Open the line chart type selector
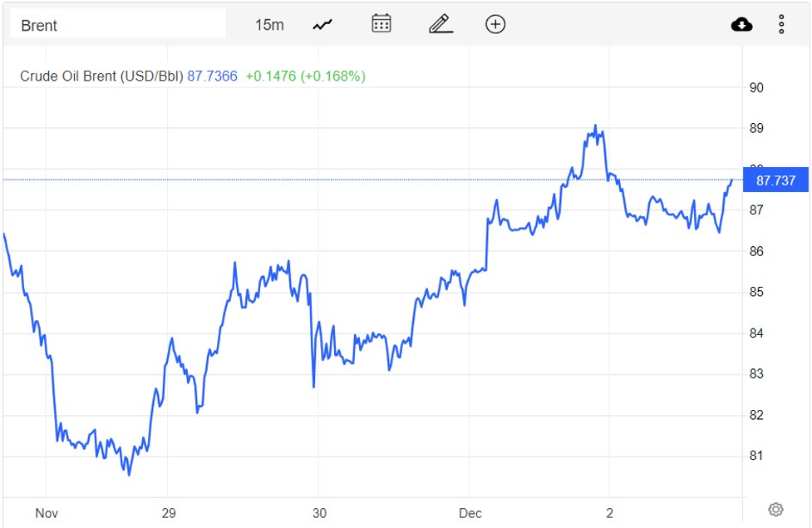Viewport: 812px width, 528px height. pos(322,25)
